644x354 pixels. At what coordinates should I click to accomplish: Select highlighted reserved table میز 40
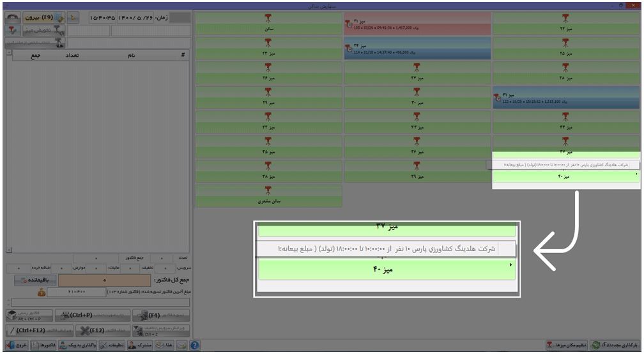pos(566,176)
